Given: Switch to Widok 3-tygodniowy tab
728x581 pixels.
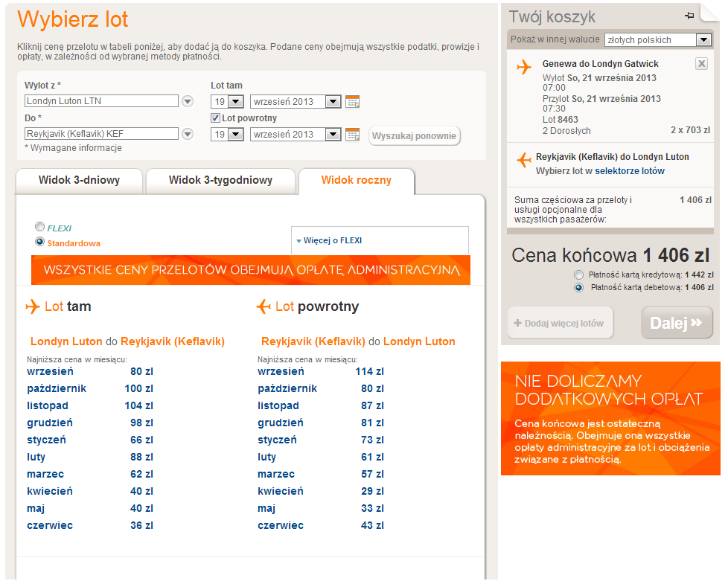Looking at the screenshot, I should pos(220,181).
